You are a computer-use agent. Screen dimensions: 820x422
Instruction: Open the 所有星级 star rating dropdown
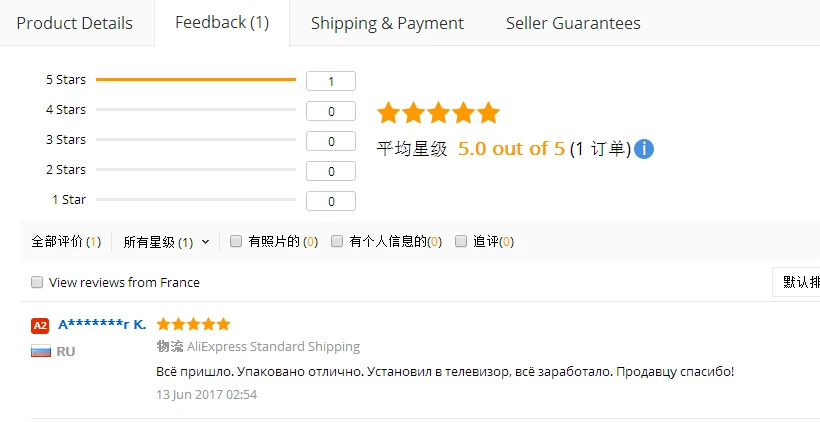click(166, 242)
